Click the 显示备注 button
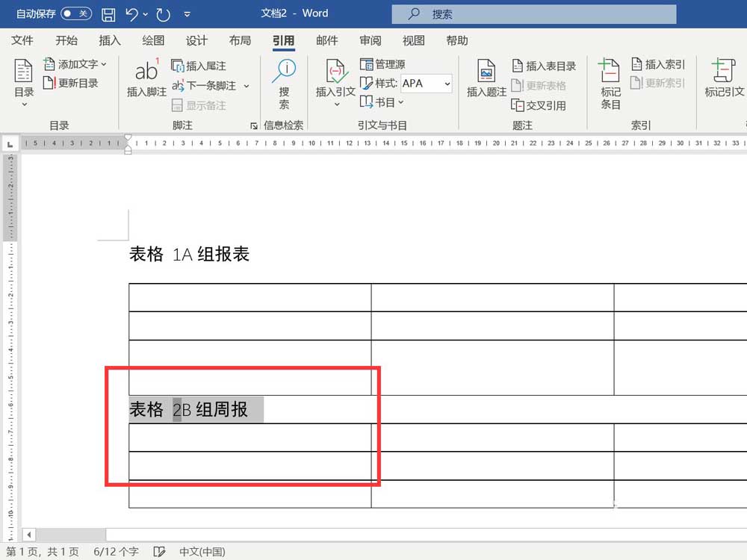 click(x=199, y=105)
